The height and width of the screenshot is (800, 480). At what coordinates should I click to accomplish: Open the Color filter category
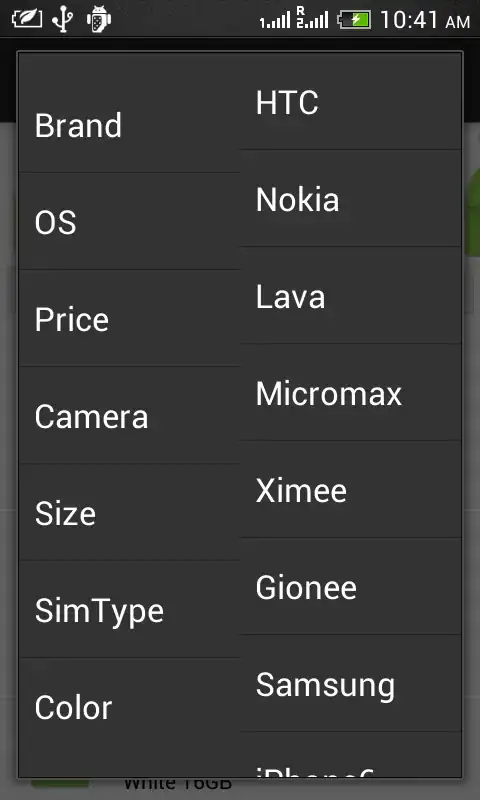[129, 706]
